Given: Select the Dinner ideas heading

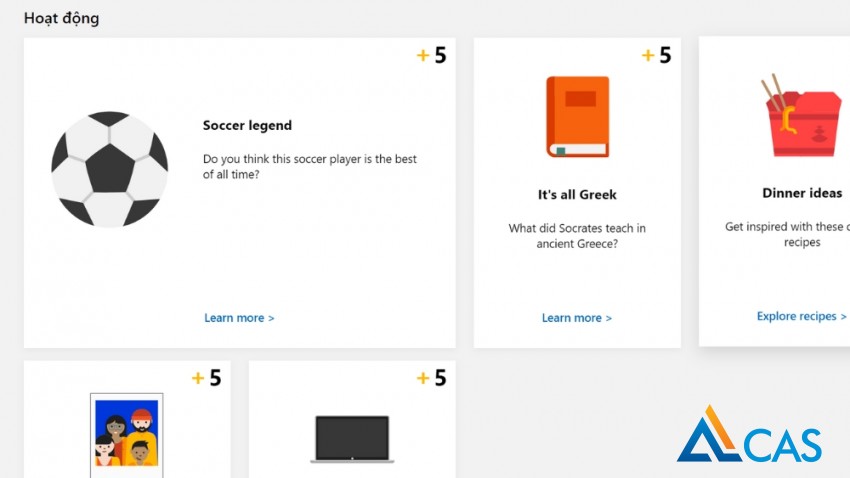Looking at the screenshot, I should (x=802, y=193).
